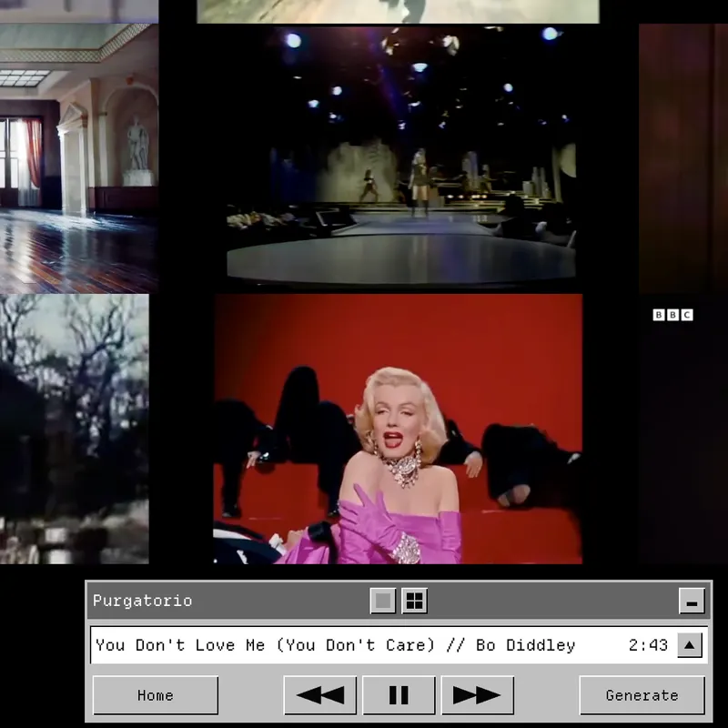Screen dimensions: 728x728
Task: Skip to the next track
Action: (x=477, y=695)
